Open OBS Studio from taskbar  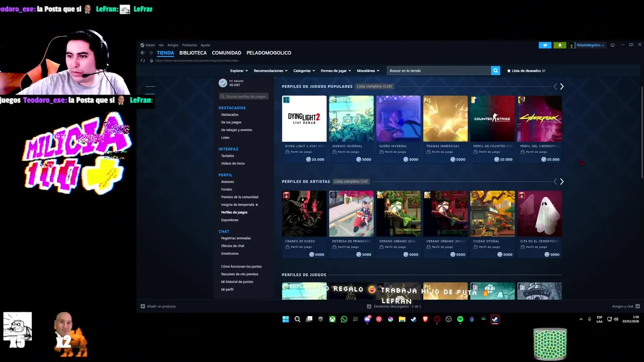pyautogui.click(x=449, y=319)
